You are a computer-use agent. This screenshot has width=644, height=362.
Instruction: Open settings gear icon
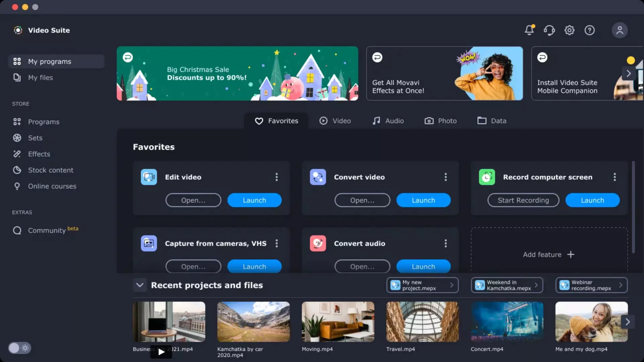(569, 30)
